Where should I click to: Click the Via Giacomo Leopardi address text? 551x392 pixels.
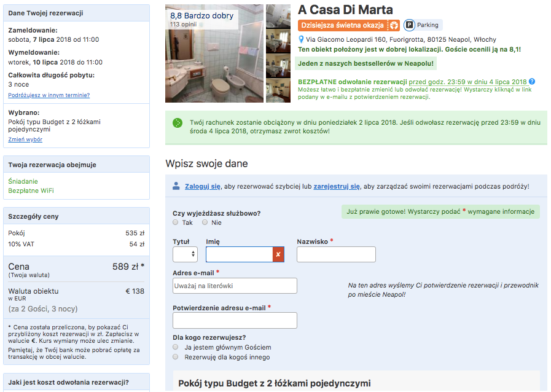401,39
